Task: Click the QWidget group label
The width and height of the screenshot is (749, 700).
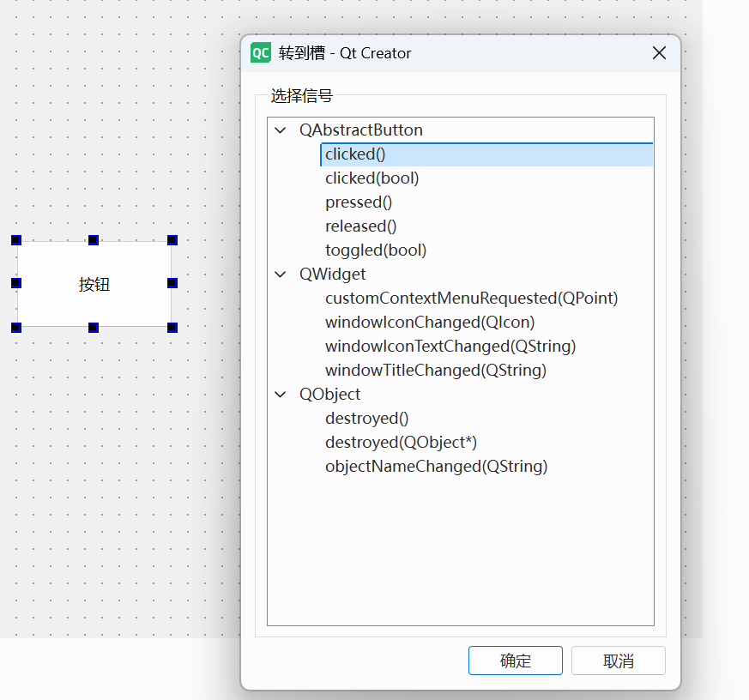Action: [x=332, y=274]
